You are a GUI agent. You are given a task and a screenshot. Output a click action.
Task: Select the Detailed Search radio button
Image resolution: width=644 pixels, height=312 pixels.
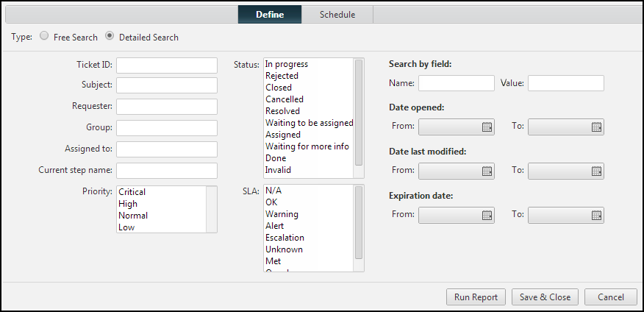coord(110,36)
